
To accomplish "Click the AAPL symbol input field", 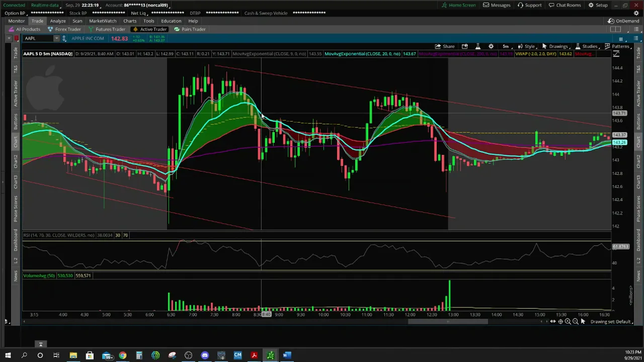I will click(x=38, y=39).
